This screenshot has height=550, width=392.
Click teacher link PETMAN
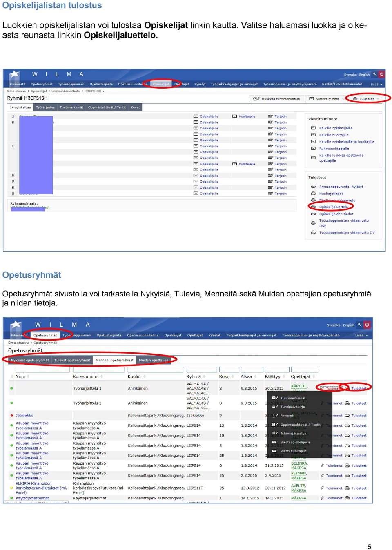tap(298, 473)
